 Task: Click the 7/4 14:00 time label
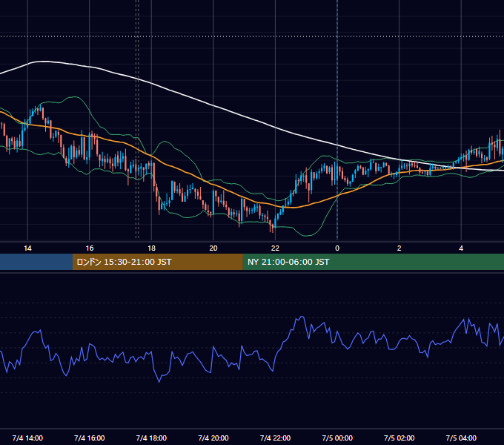click(27, 438)
